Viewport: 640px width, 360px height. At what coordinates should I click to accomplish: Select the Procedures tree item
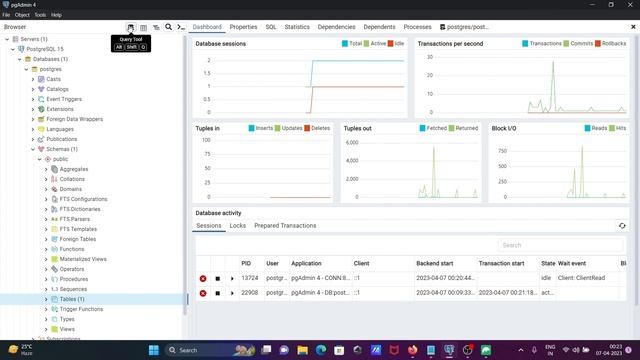click(x=73, y=279)
